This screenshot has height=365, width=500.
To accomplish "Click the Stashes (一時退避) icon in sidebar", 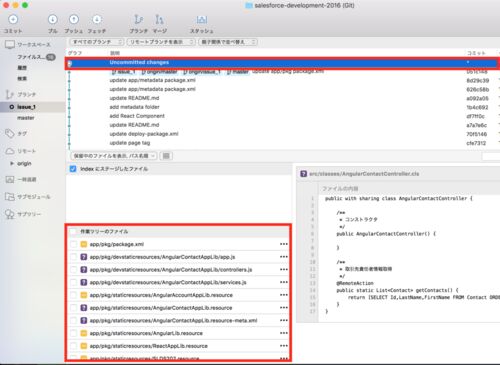I will [10, 179].
